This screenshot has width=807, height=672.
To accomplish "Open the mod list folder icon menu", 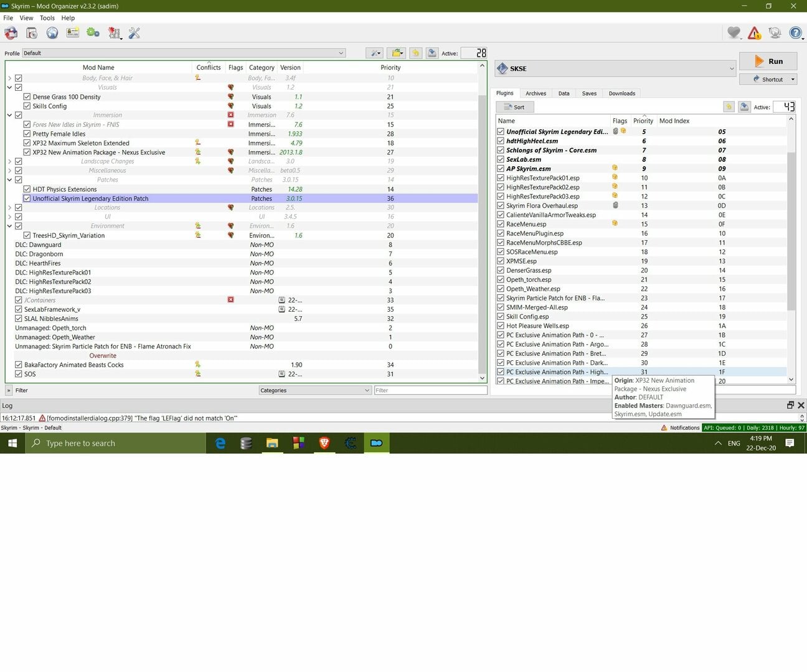I will tap(397, 53).
